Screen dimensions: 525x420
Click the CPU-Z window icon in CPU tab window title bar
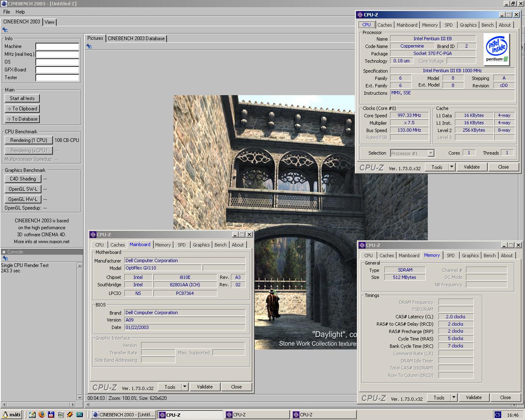coord(360,15)
